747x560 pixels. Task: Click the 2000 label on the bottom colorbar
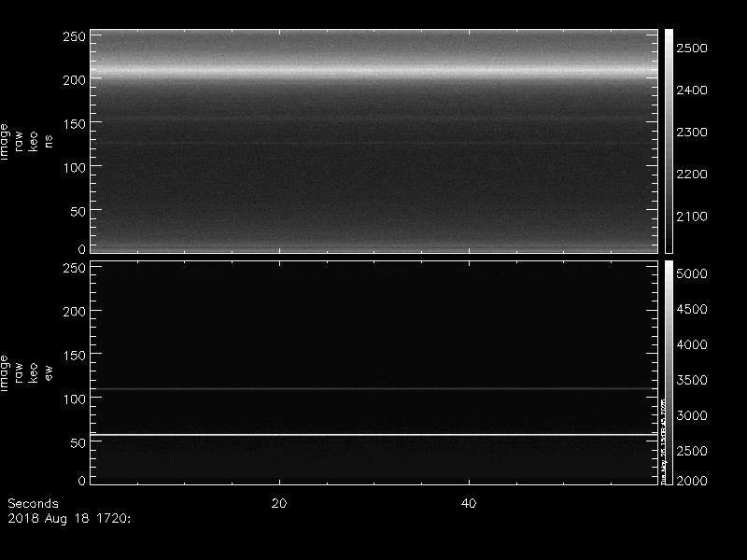692,481
